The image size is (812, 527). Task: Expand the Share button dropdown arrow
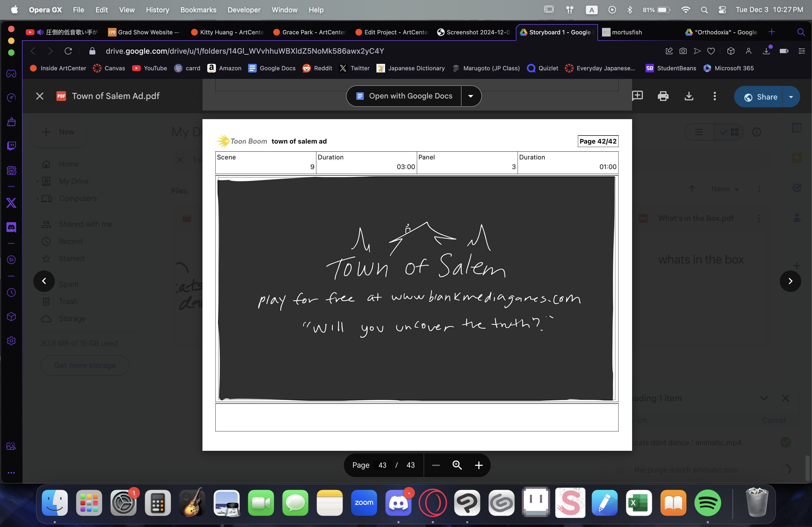coord(791,97)
